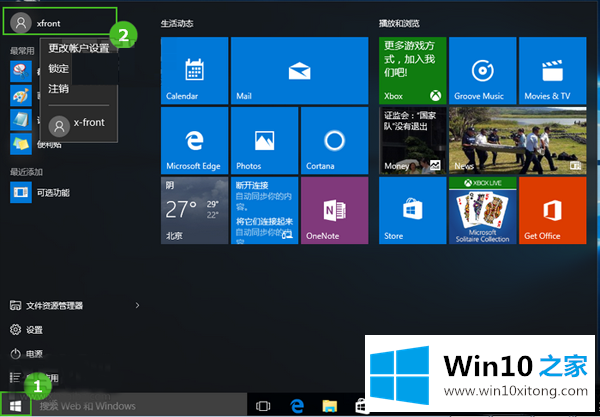The height and width of the screenshot is (417, 600).
Task: Click the xfront user account button
Action: (x=60, y=22)
